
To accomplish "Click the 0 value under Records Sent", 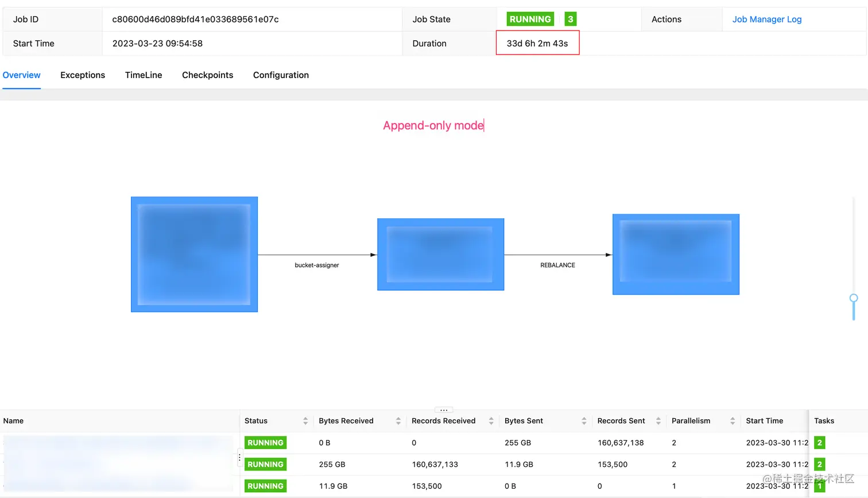I will pyautogui.click(x=599, y=486).
